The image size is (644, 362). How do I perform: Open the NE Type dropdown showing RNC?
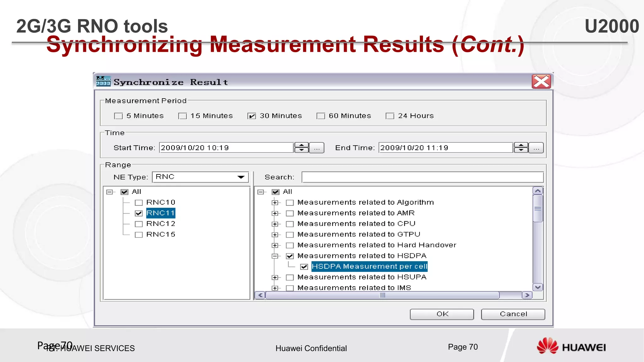click(200, 177)
